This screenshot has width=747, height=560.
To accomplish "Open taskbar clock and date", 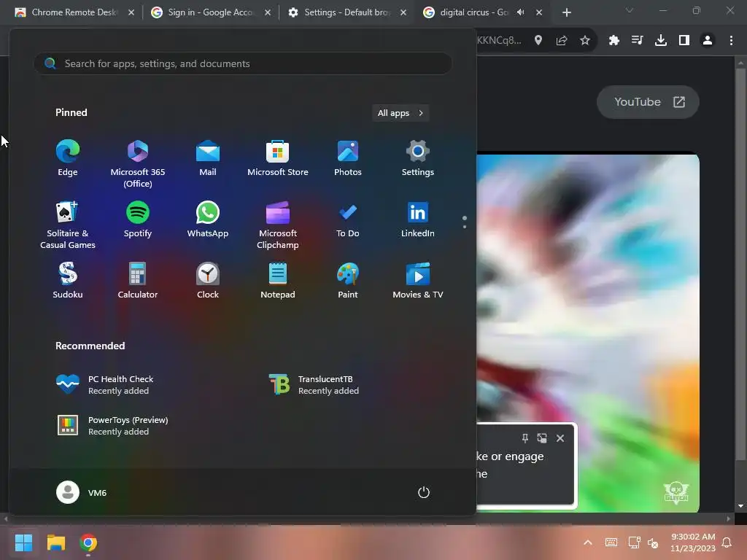I will pyautogui.click(x=693, y=542).
